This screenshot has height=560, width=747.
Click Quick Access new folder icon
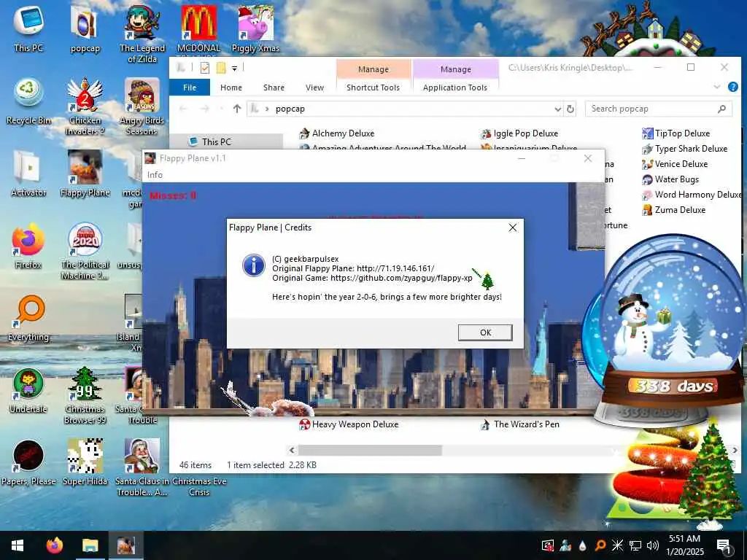221,68
